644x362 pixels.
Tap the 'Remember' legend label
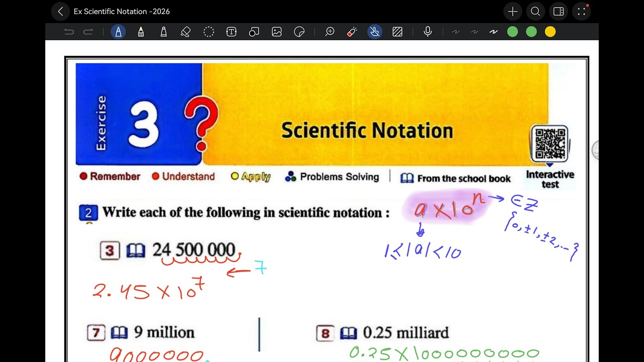[115, 176]
